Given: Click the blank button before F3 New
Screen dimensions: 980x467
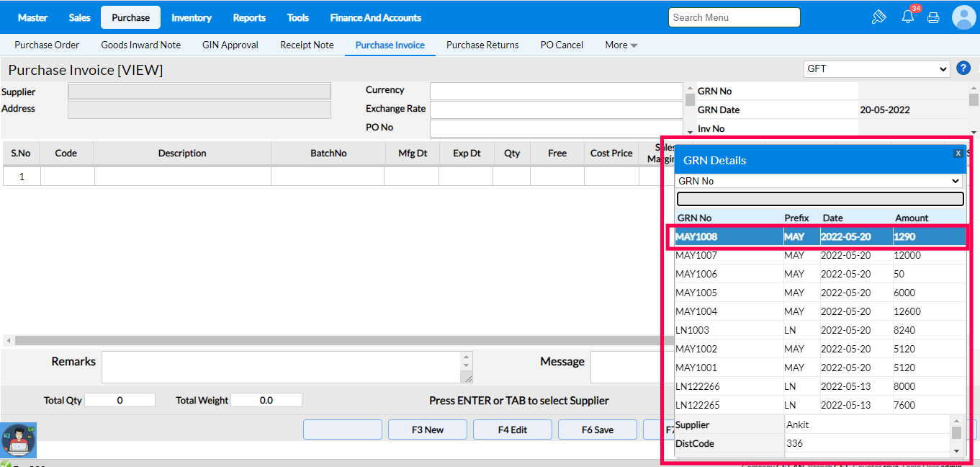Looking at the screenshot, I should (x=343, y=430).
